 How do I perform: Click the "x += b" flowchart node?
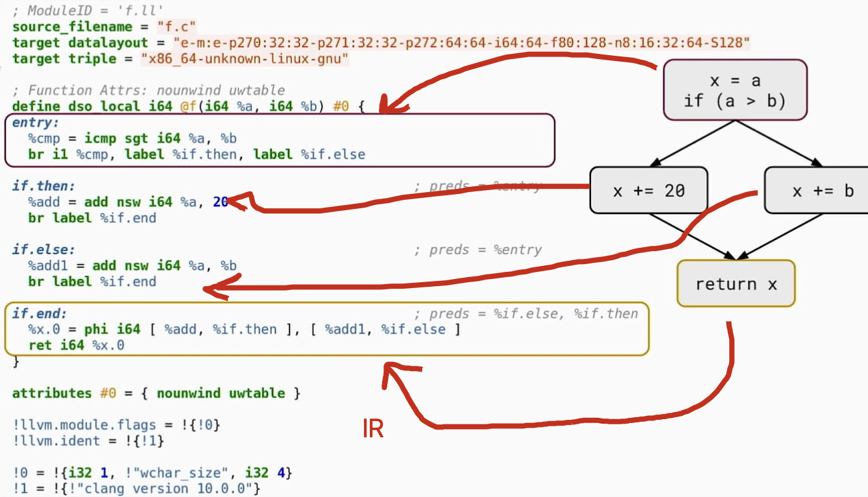click(x=817, y=190)
